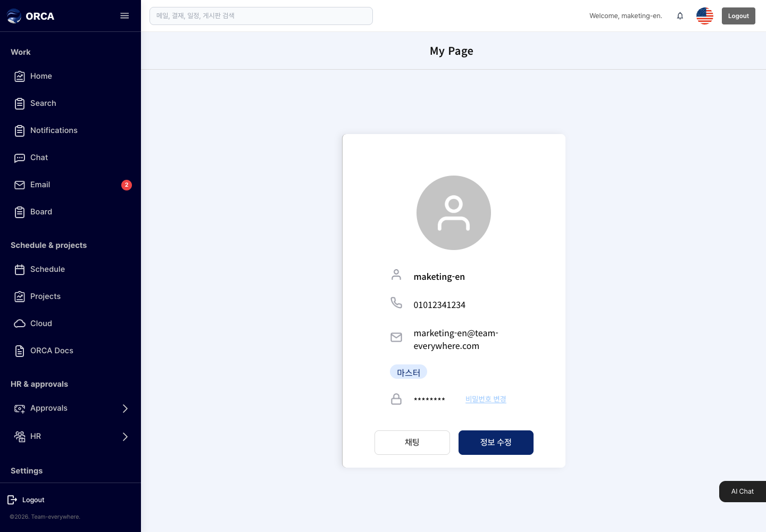Click the Settings section label in sidebar

coord(27,471)
